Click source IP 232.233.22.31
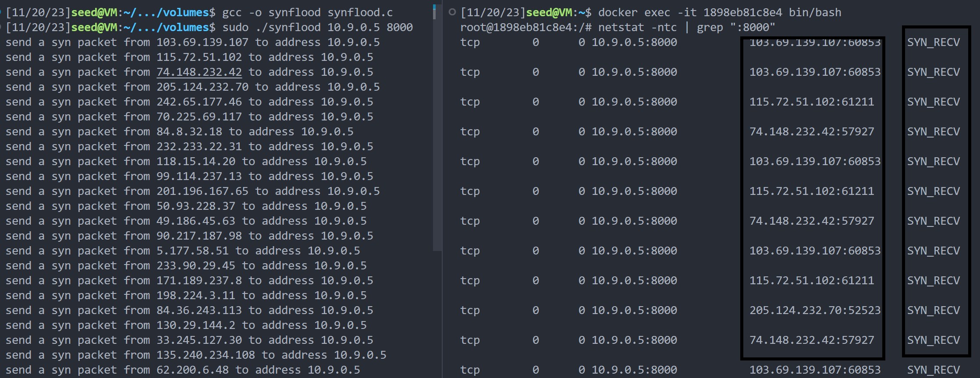Screen dimensions: 980x378 tap(199, 146)
